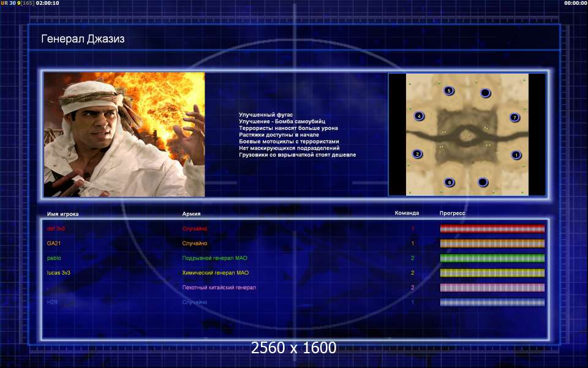Click line 'Грузовики со взрывчаткой стоят дешевле'
Viewport: 588px width, 368px height.
click(298, 155)
